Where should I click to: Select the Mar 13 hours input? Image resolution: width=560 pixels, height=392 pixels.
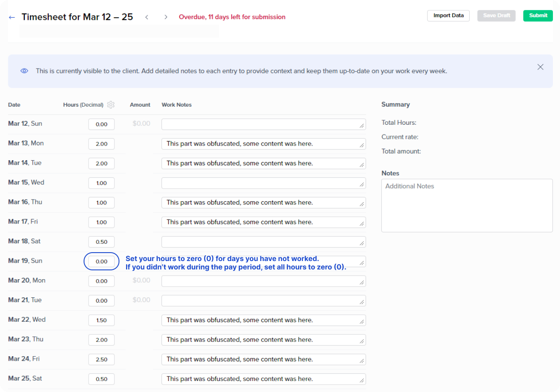coord(101,144)
